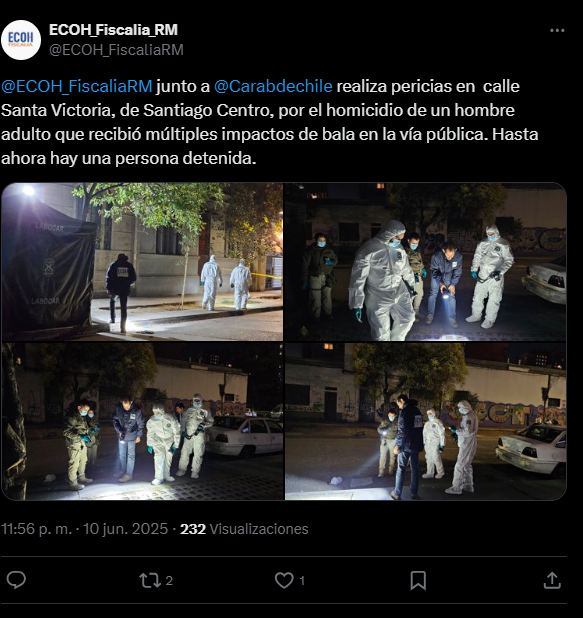Open the grey @ECOH_FiscaliaRM handle under the name

(x=116, y=50)
